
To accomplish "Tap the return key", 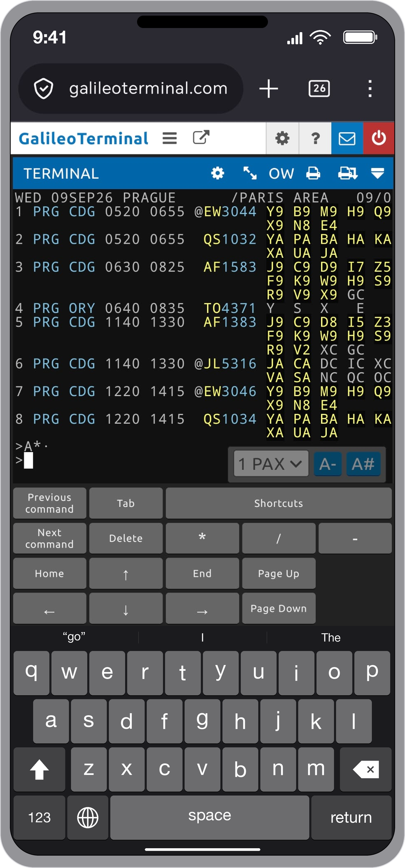I will pyautogui.click(x=351, y=817).
